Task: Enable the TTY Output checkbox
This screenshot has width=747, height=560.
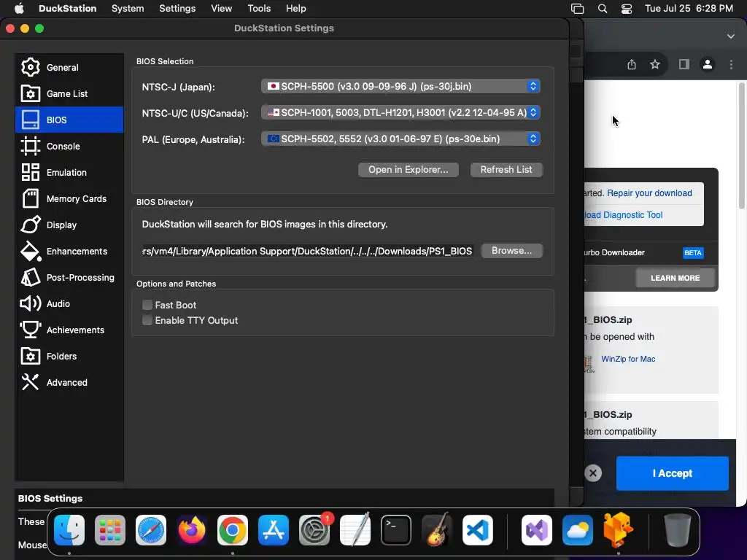Action: click(x=147, y=321)
